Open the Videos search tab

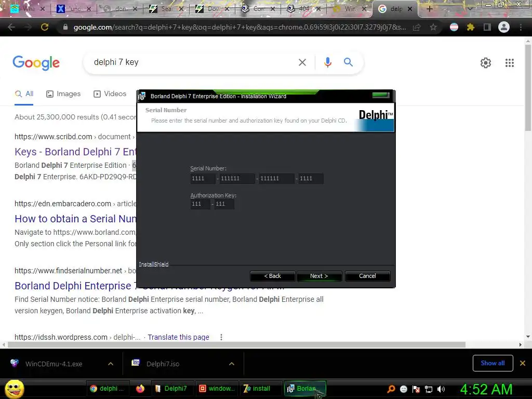110,94
